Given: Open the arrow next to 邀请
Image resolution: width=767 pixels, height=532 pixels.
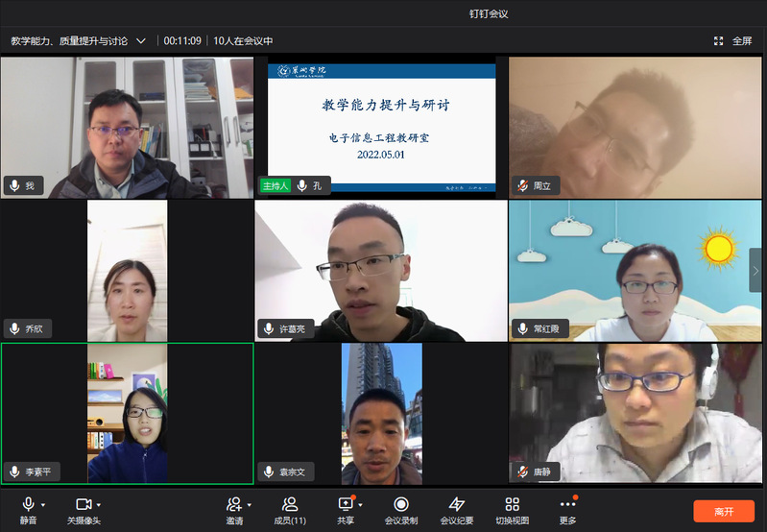Looking at the screenshot, I should pyautogui.click(x=250, y=504).
